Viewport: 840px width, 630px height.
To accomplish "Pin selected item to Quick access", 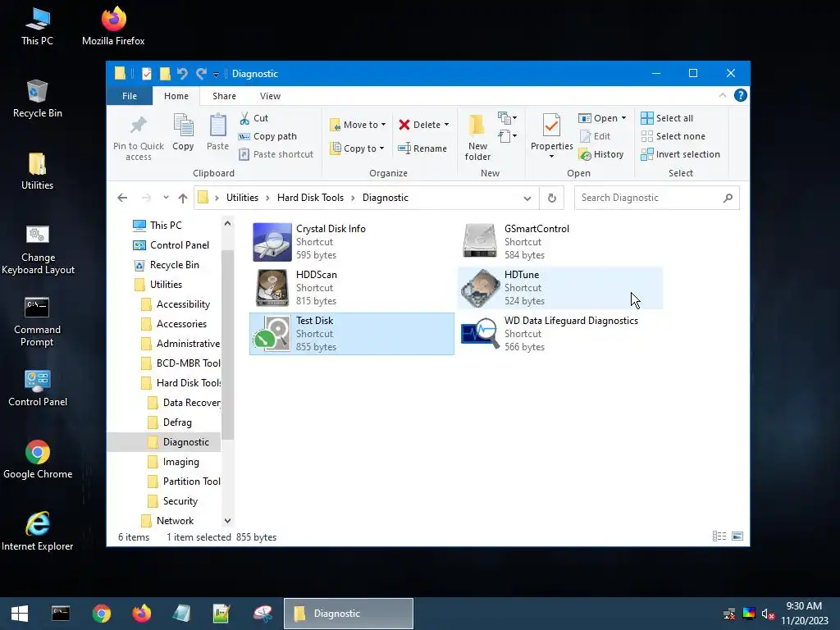I will tap(138, 137).
